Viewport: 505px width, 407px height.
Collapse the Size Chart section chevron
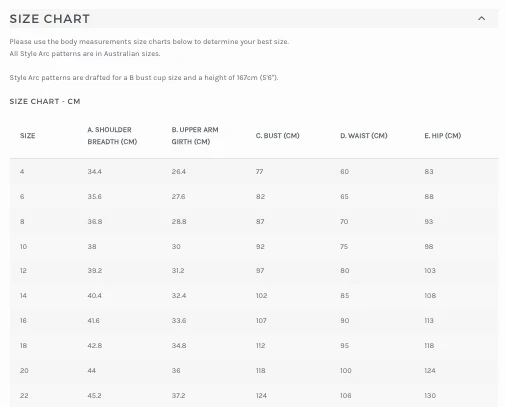click(481, 18)
